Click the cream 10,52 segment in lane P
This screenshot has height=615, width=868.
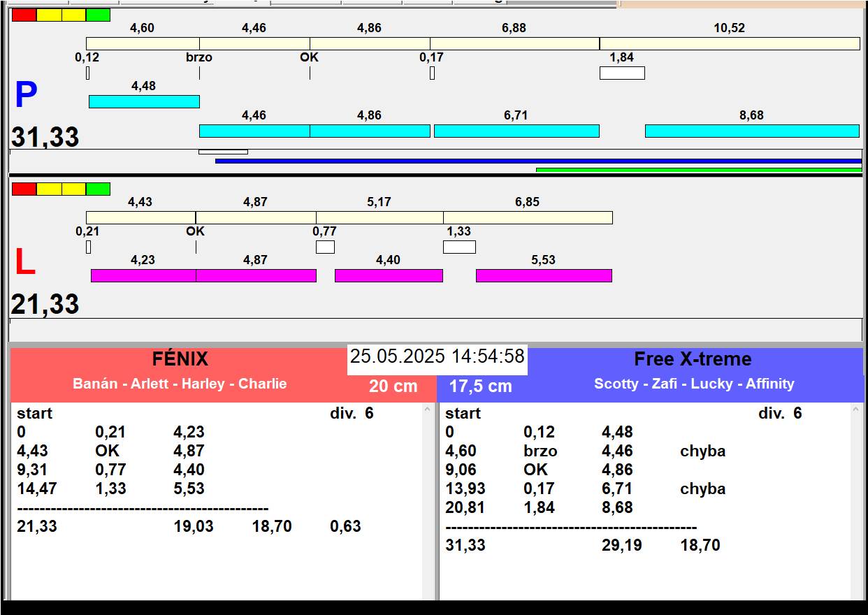pyautogui.click(x=730, y=43)
